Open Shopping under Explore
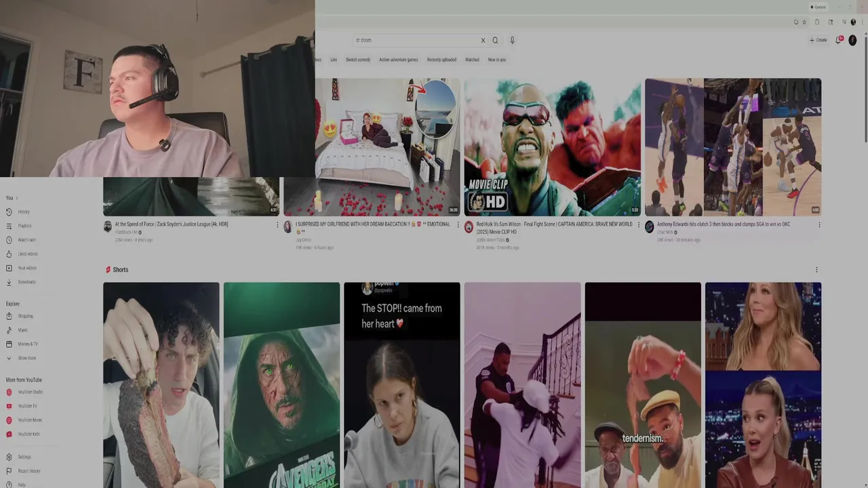Image resolution: width=868 pixels, height=488 pixels. pyautogui.click(x=20, y=316)
